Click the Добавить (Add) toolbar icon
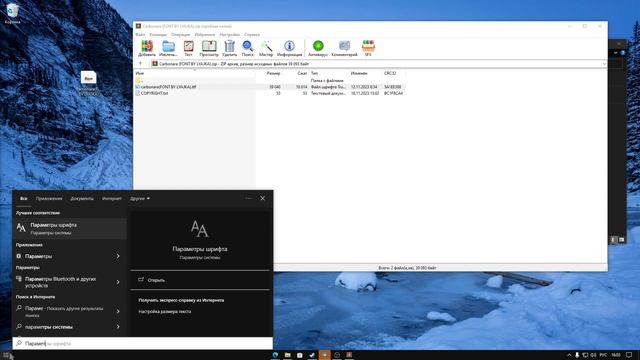Screen dimensions: 640x360 coord(147,48)
